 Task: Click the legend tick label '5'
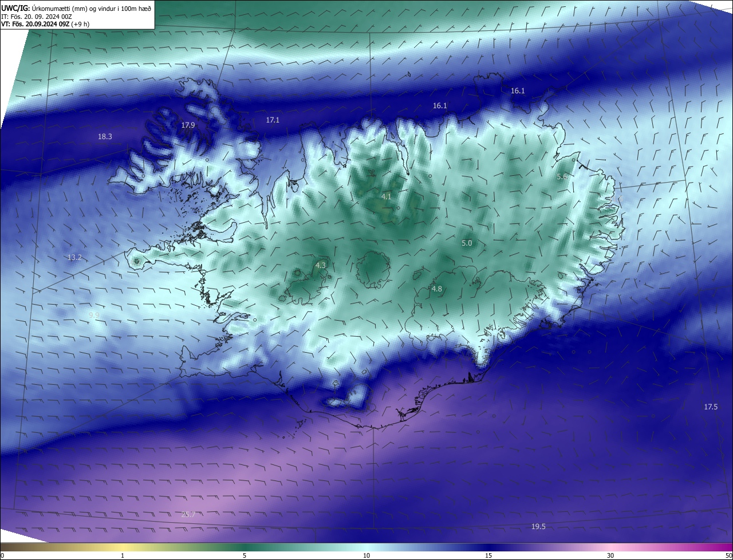pyautogui.click(x=245, y=555)
